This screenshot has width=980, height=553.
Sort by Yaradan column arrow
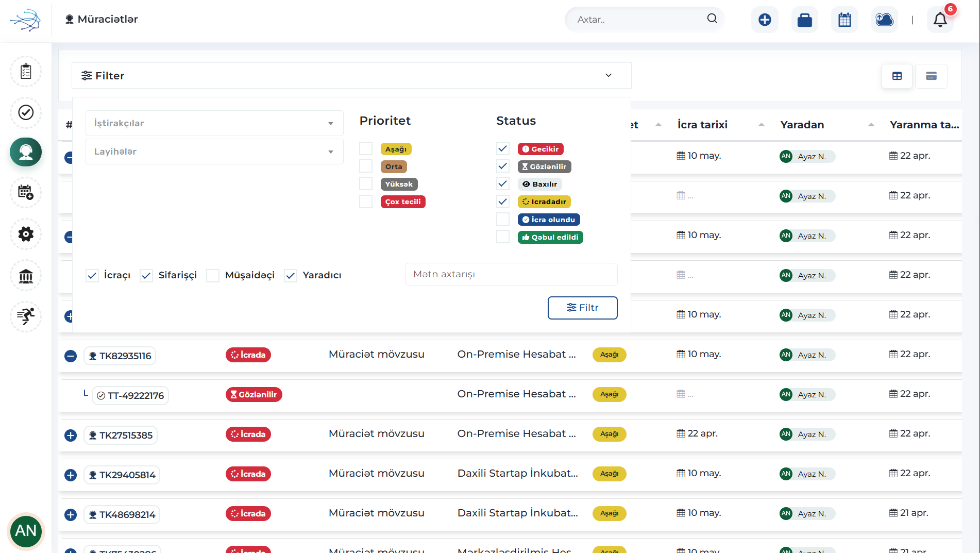tap(871, 125)
